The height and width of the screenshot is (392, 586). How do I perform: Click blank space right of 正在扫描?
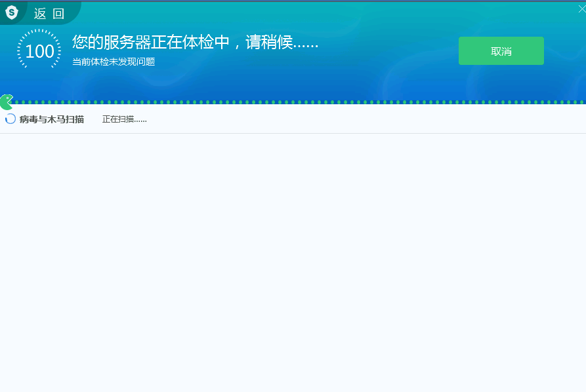pos(361,119)
